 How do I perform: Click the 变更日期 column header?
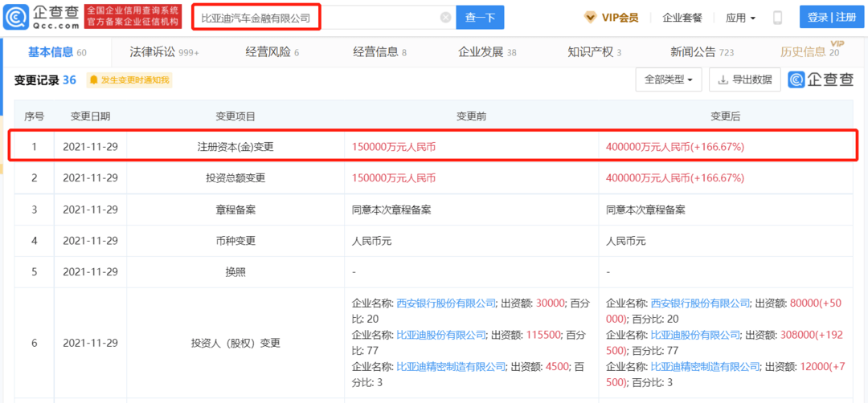(90, 116)
